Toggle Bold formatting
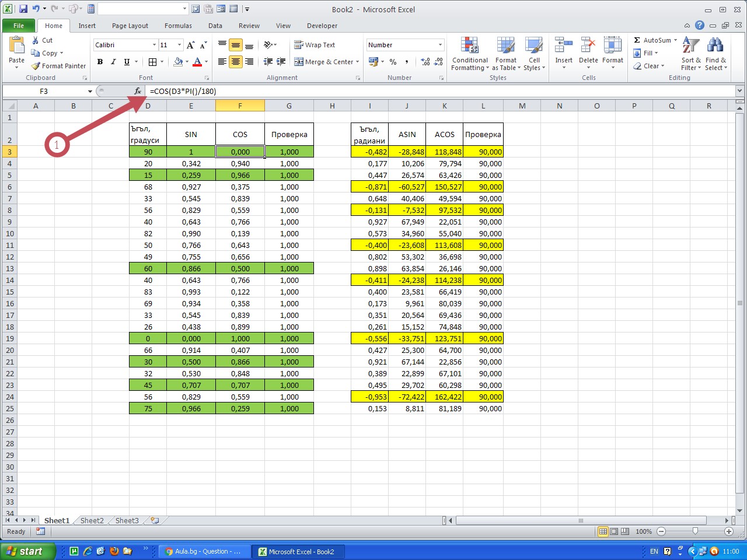The width and height of the screenshot is (747, 560). tap(100, 62)
